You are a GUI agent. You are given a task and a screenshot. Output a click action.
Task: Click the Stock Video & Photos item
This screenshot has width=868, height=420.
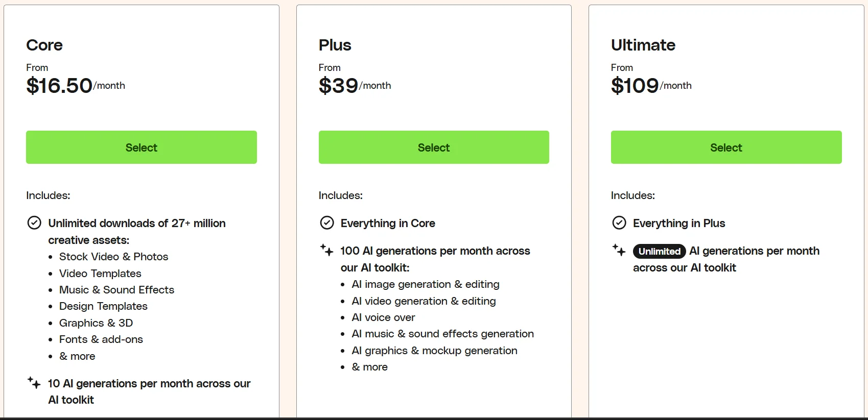tap(113, 257)
